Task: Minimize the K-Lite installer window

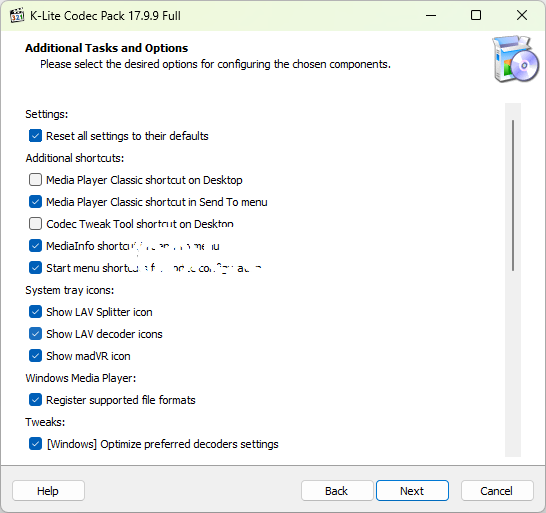Action: coord(431,15)
